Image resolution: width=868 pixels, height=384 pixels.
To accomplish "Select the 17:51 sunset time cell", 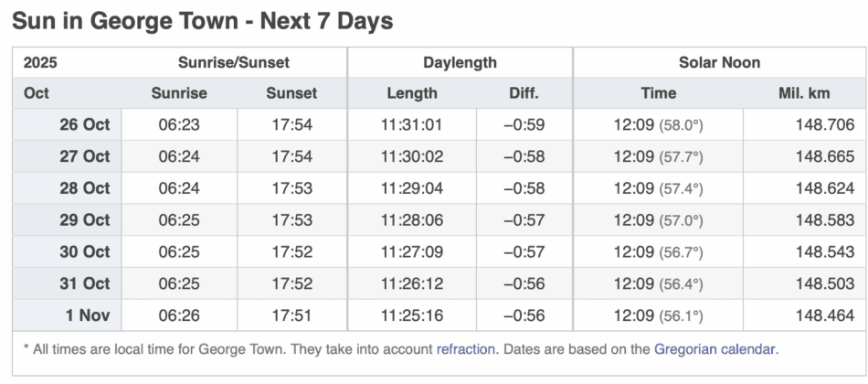I will click(x=291, y=316).
